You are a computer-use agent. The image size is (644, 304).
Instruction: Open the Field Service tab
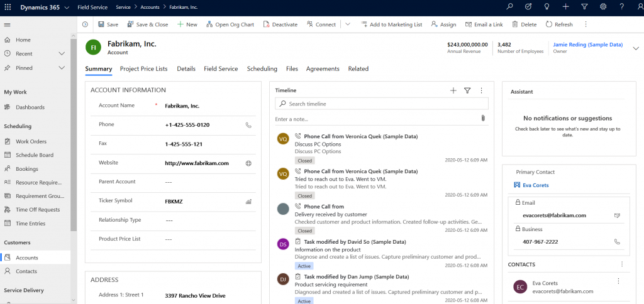click(x=221, y=69)
